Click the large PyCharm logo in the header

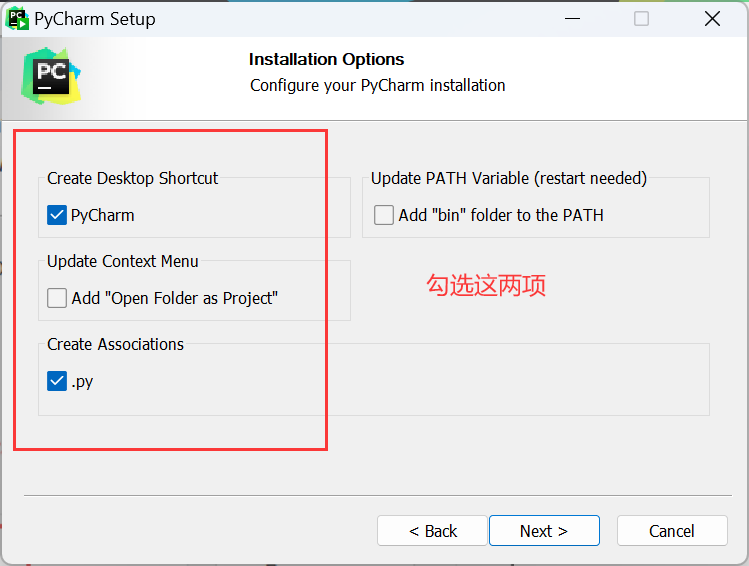52,75
